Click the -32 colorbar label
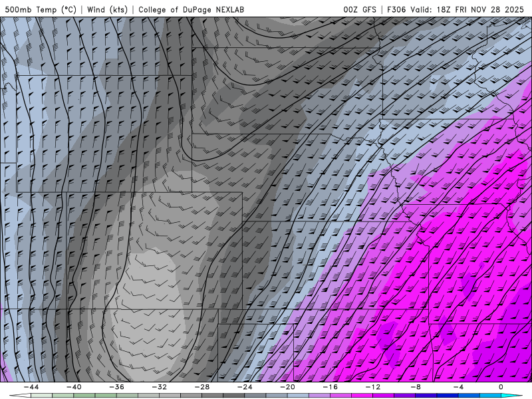This screenshot has width=532, height=399. point(159,387)
